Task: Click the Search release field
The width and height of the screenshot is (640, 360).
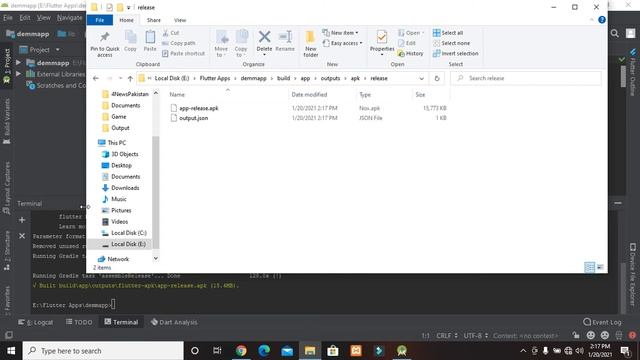Action: click(526, 78)
